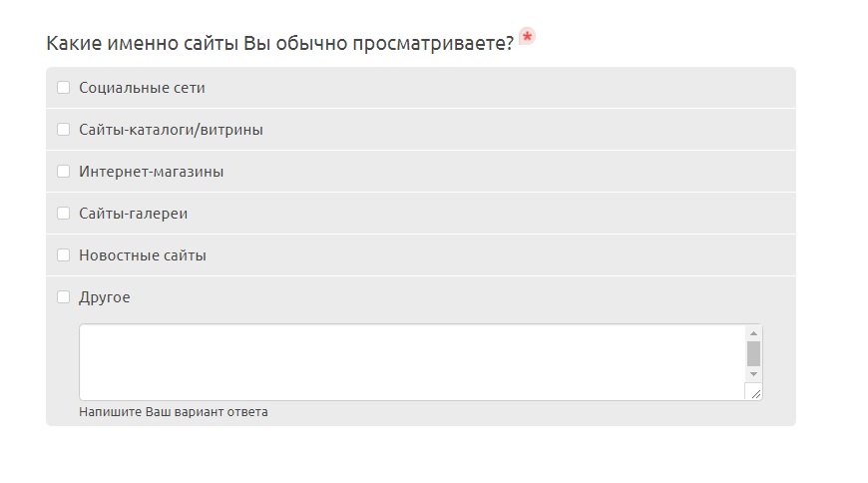Click the "Социальные сети" option label
868x483 pixels.
tap(142, 88)
